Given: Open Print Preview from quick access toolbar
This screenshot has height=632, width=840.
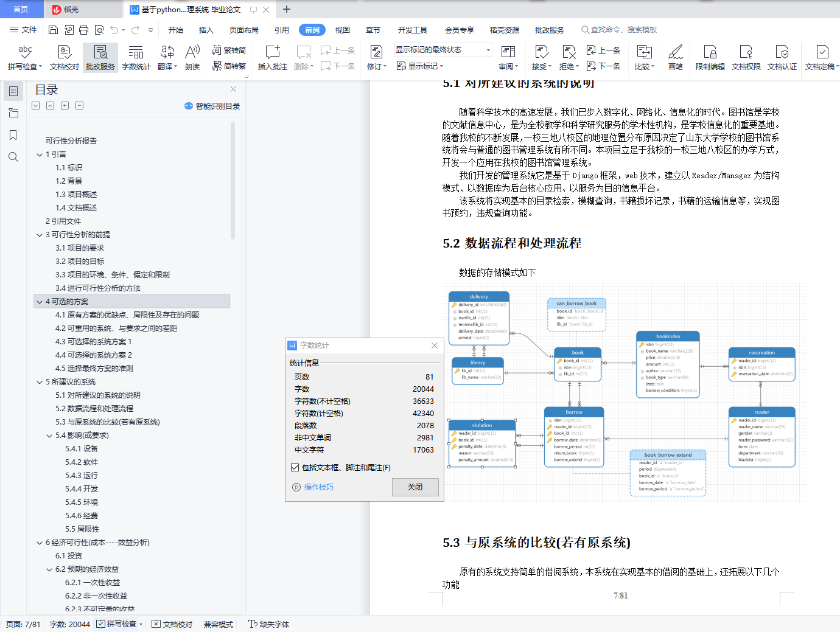Looking at the screenshot, I should 99,30.
